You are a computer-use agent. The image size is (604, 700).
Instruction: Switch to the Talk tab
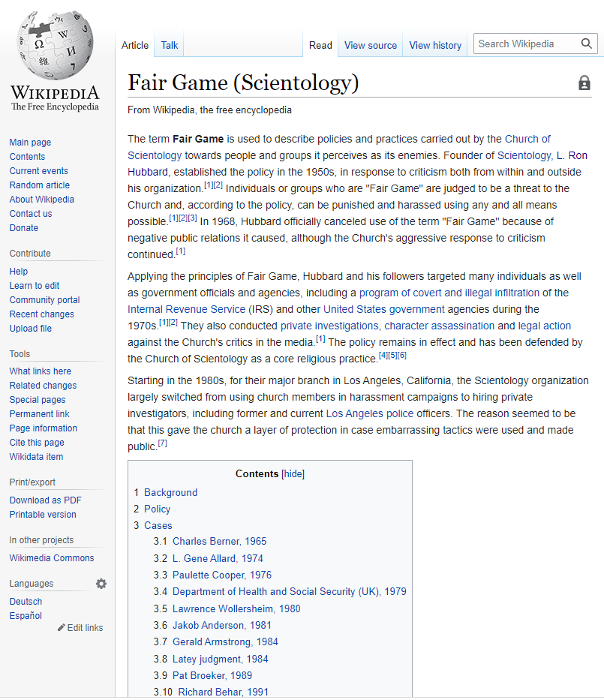pyautogui.click(x=169, y=45)
